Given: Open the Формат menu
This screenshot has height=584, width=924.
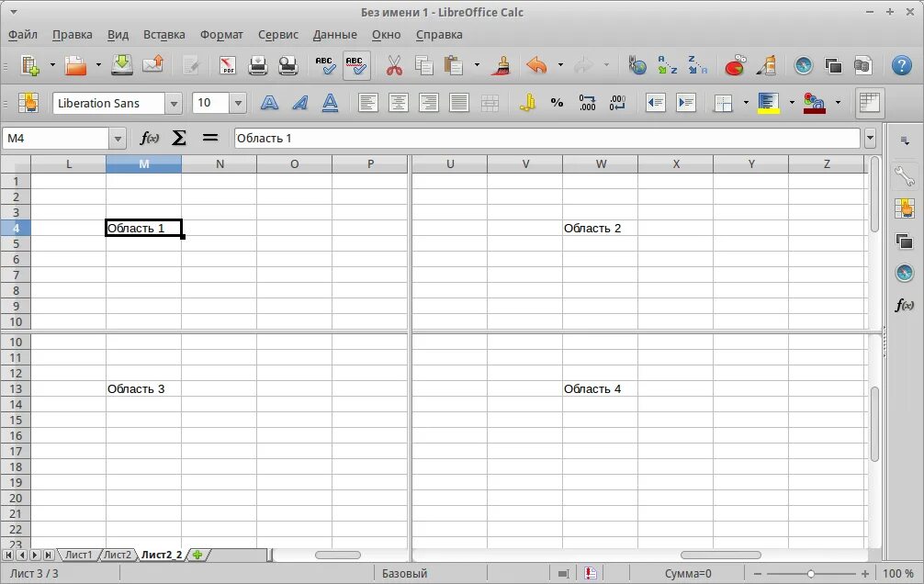Looking at the screenshot, I should coord(221,35).
